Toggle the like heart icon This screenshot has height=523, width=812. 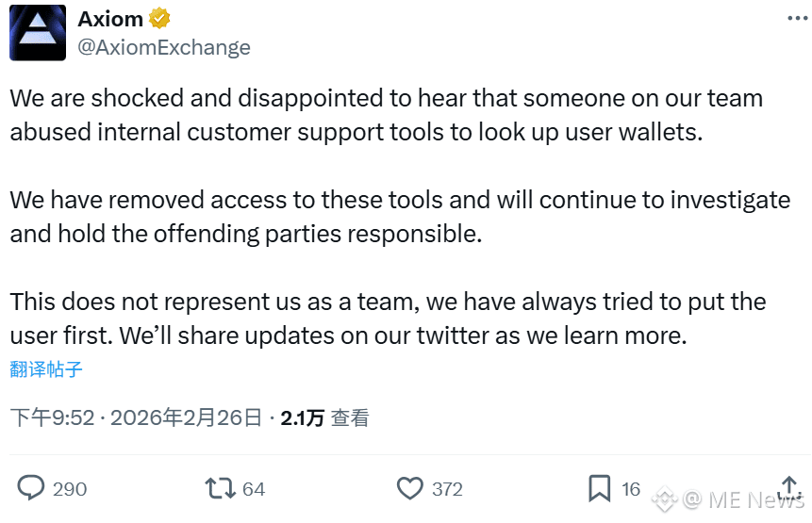tap(409, 487)
